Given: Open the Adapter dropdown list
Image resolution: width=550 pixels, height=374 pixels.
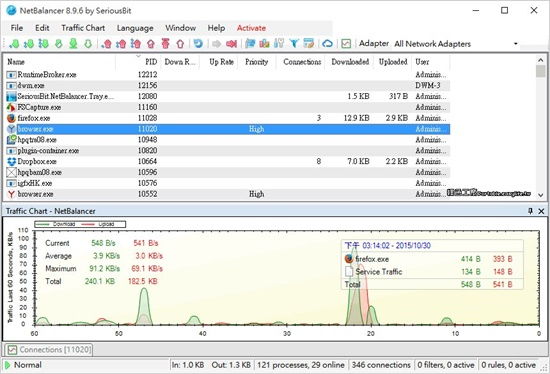Looking at the screenshot, I should tap(516, 44).
